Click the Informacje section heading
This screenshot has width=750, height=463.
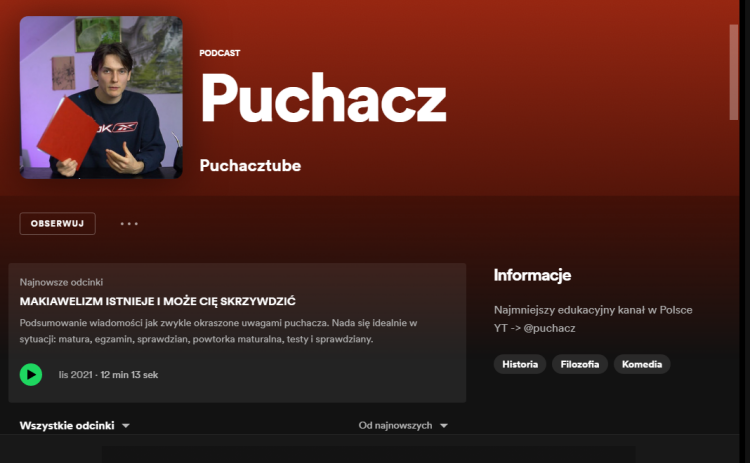pos(532,275)
